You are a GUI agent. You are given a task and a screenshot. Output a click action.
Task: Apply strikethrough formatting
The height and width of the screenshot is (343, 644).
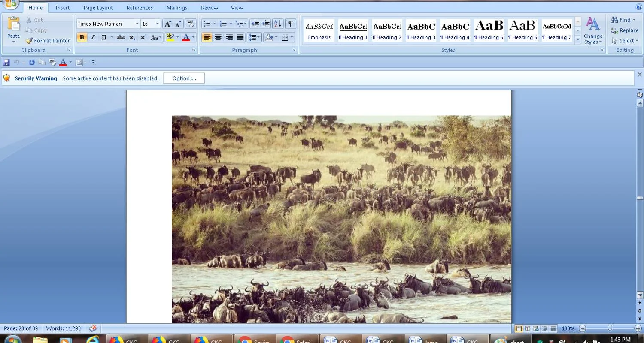click(121, 38)
